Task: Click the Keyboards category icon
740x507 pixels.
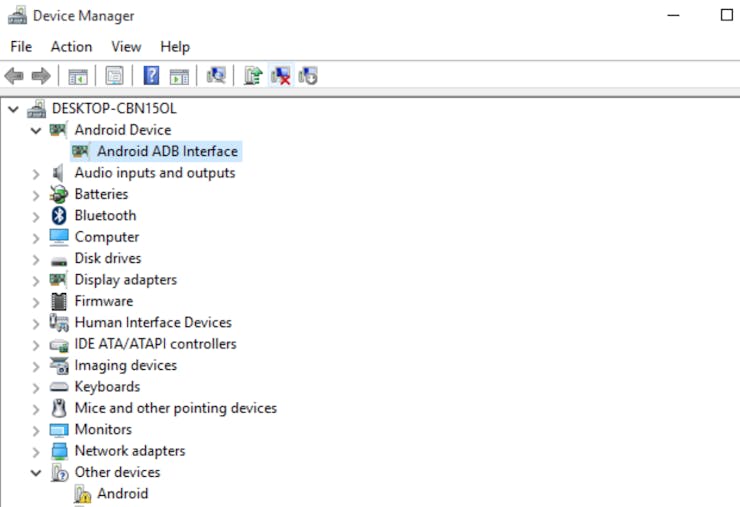Action: [59, 387]
